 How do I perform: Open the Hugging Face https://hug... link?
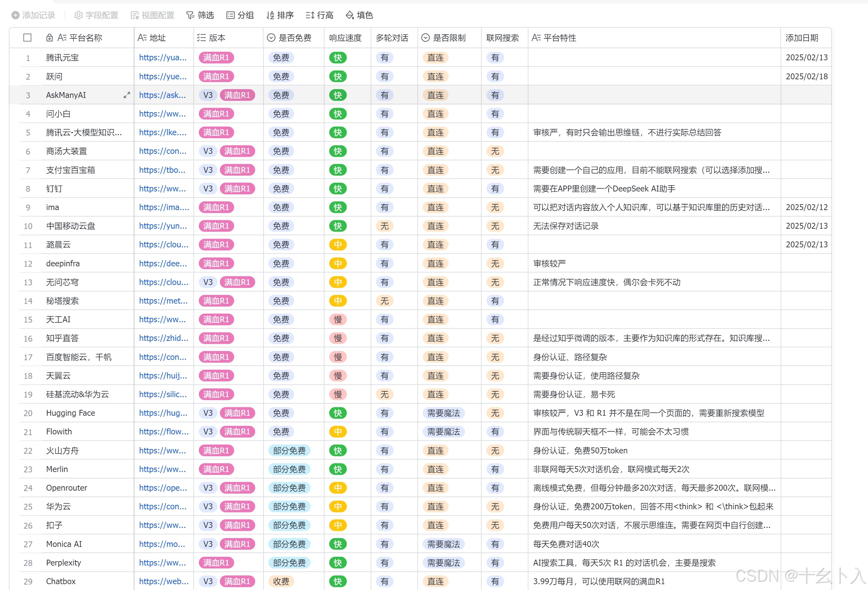[x=163, y=413]
